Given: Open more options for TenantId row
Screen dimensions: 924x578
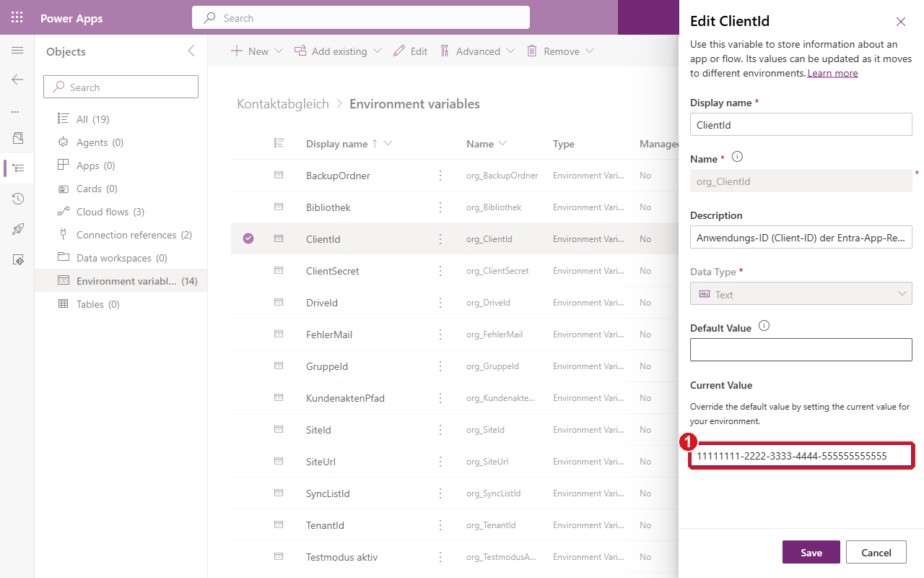Looking at the screenshot, I should (440, 525).
